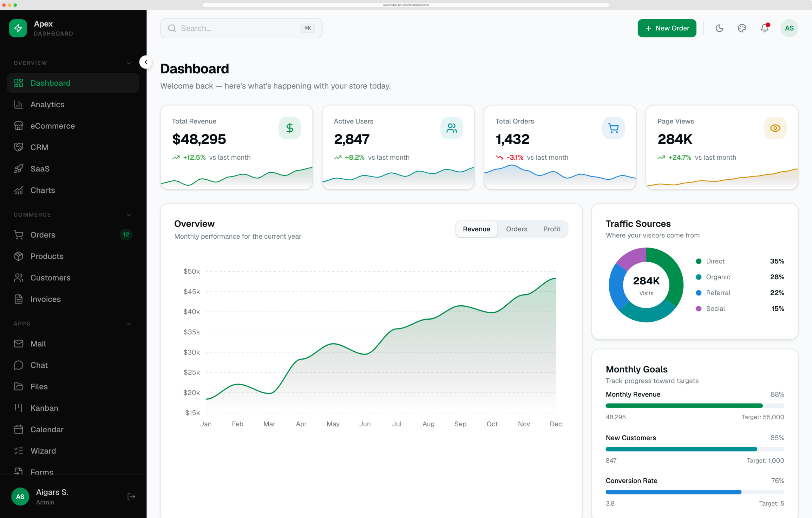This screenshot has height=518, width=812.
Task: Click the logout icon beside Aigars S.
Action: tap(131, 496)
